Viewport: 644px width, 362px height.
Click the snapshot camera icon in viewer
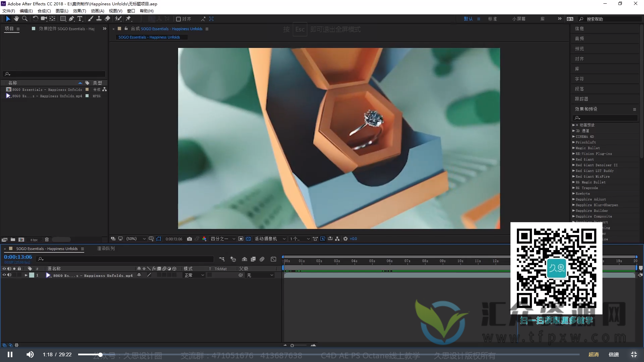click(190, 239)
